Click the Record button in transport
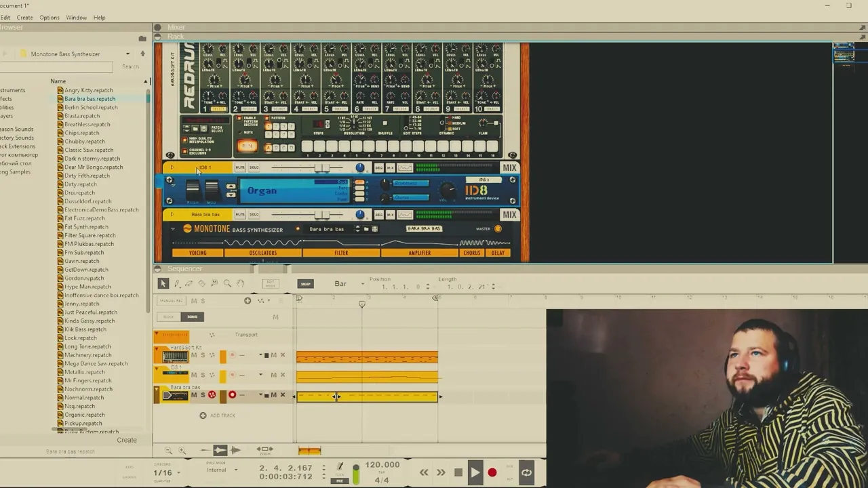The width and height of the screenshot is (868, 488). pyautogui.click(x=492, y=472)
